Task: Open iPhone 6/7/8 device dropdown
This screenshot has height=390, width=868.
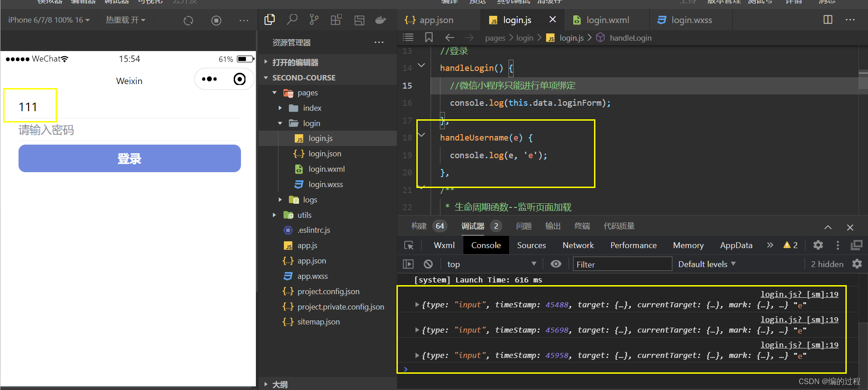Action: 49,20
